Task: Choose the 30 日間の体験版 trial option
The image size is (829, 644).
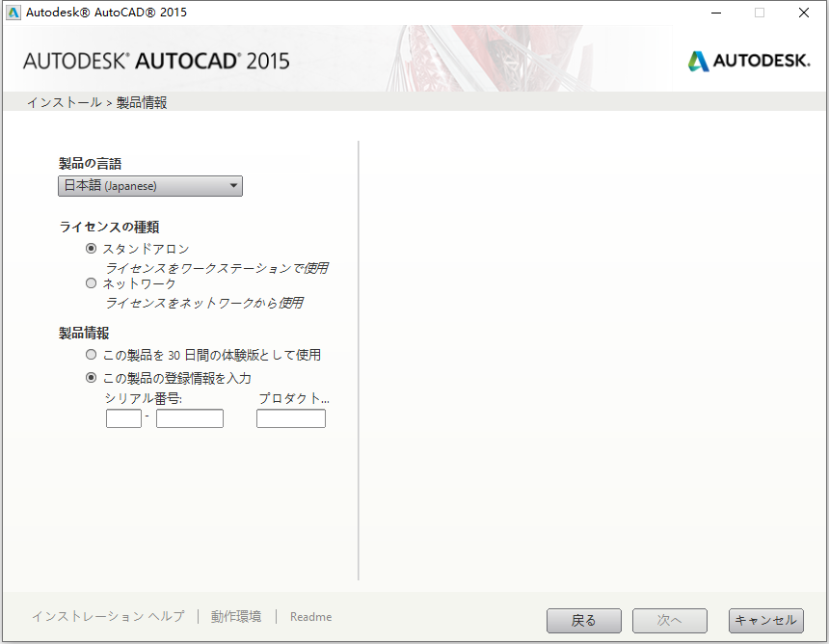Action: [x=91, y=354]
